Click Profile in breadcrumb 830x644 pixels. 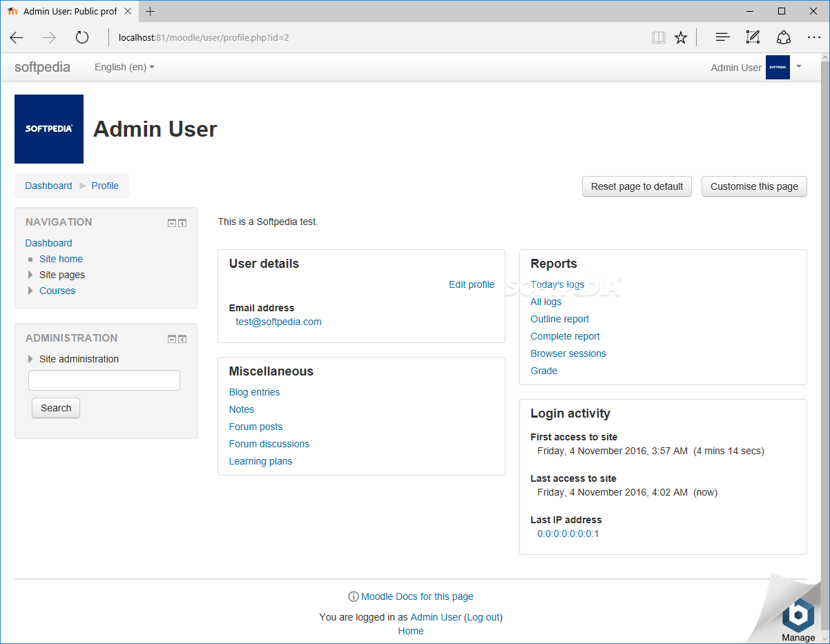tap(105, 186)
